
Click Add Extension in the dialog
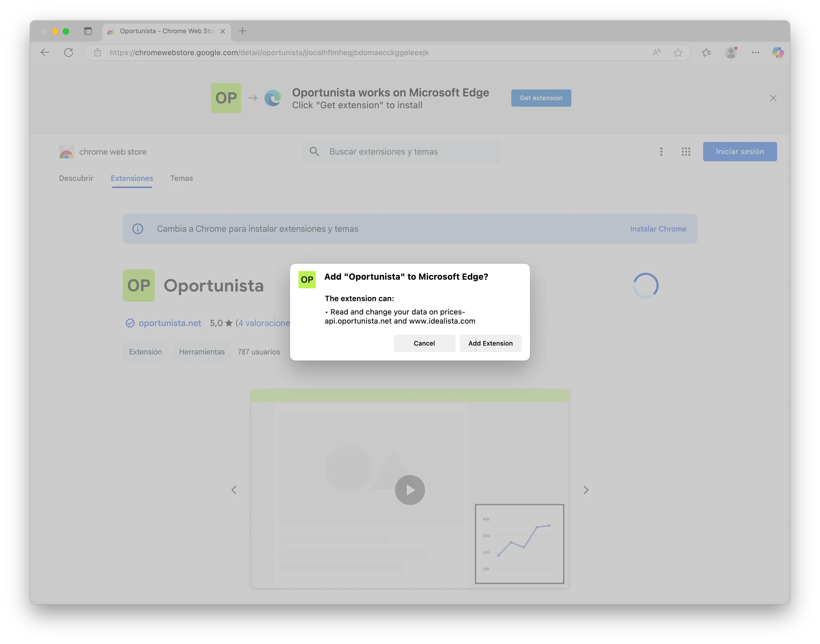(x=490, y=343)
